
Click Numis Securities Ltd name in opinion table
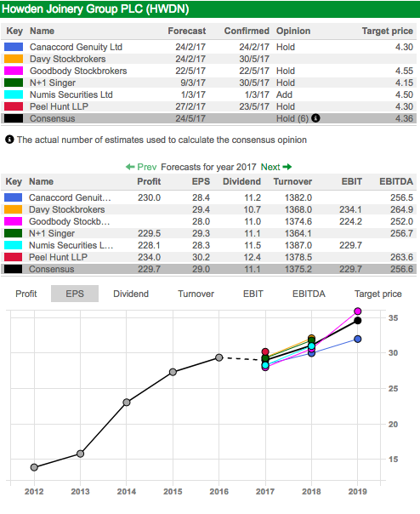tap(71, 94)
